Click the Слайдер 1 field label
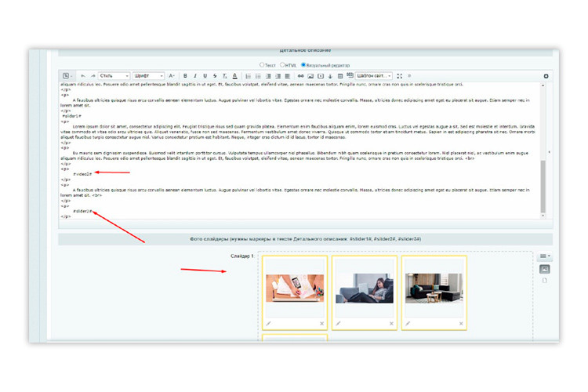The width and height of the screenshot is (588, 392). pos(242,256)
